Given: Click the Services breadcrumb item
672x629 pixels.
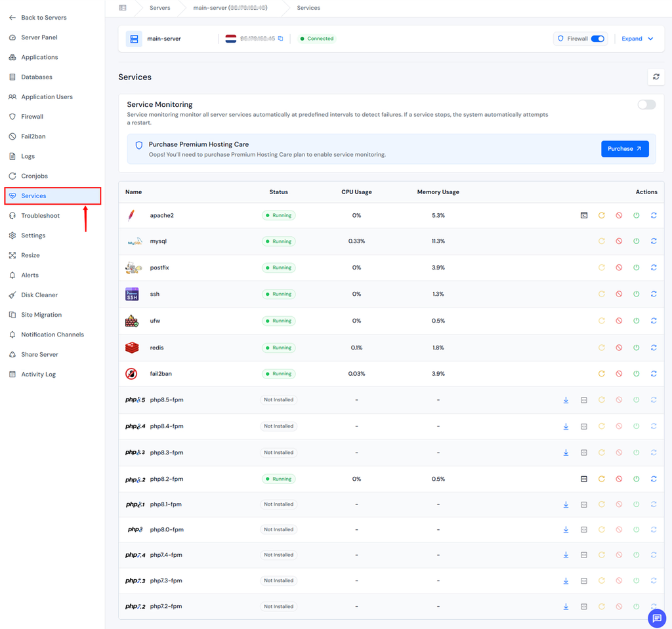Looking at the screenshot, I should tap(308, 8).
